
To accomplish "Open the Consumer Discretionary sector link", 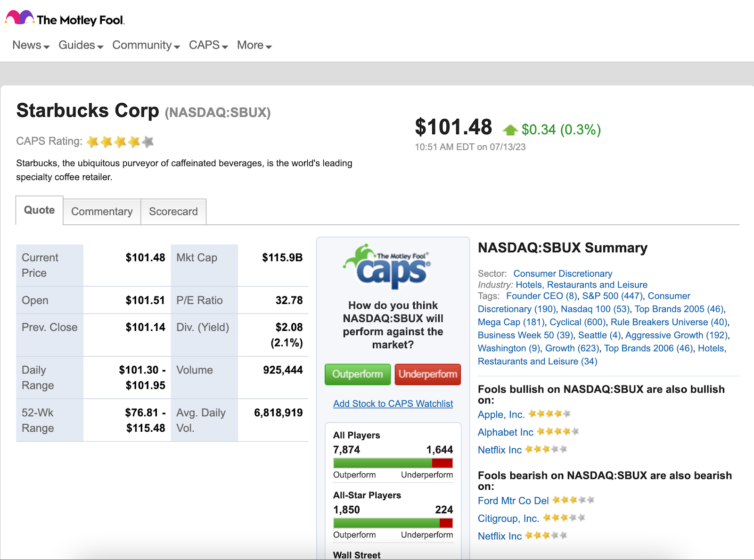I will pos(563,273).
